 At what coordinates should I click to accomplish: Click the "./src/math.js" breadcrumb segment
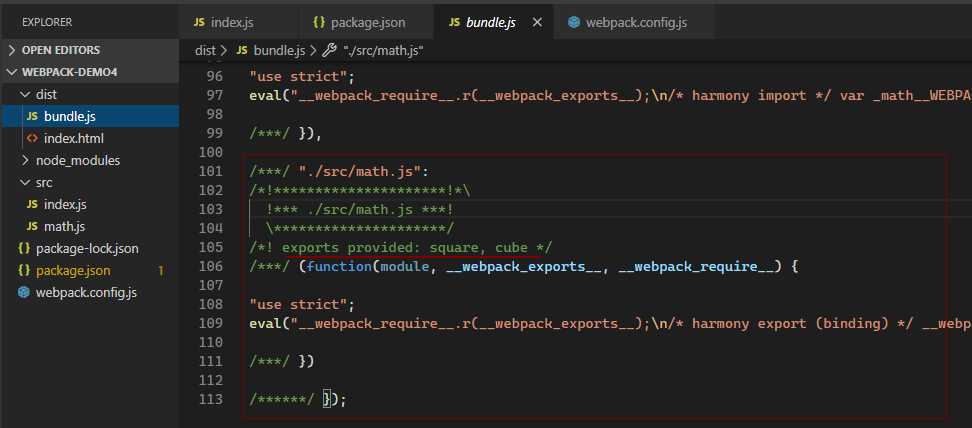coord(382,51)
